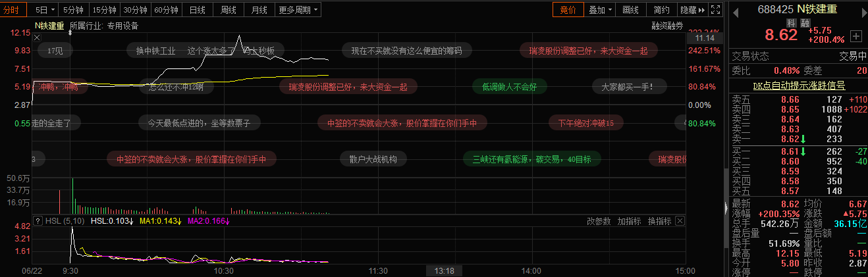Viewport: 868px width, 277px height.
Task: Select the 卖四 8.65 order row
Action: point(798,109)
